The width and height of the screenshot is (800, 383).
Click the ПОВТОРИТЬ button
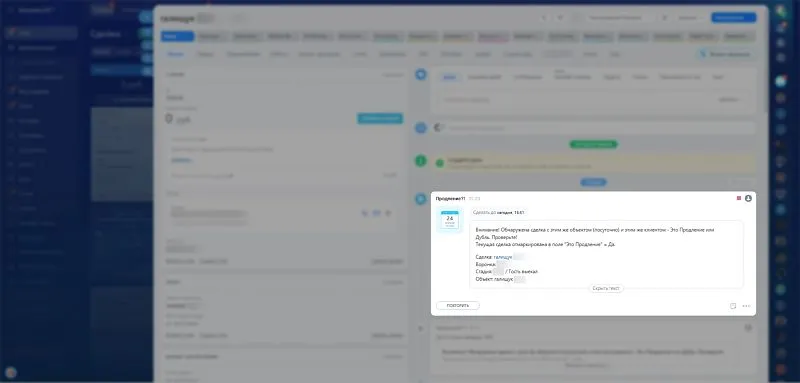458,305
